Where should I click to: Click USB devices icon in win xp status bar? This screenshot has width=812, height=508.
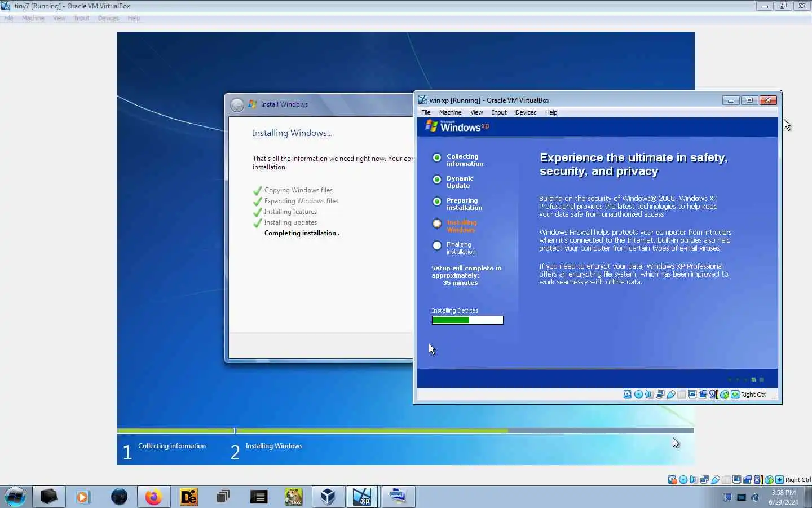[671, 395]
